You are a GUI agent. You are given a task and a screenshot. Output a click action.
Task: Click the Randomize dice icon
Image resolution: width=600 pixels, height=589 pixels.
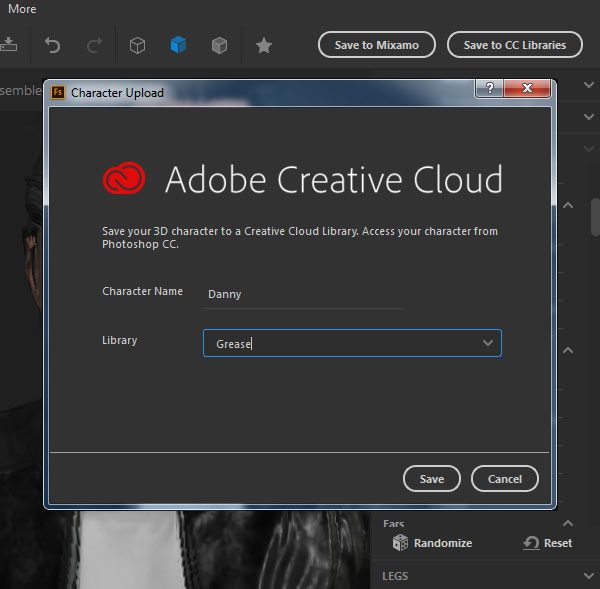[400, 543]
